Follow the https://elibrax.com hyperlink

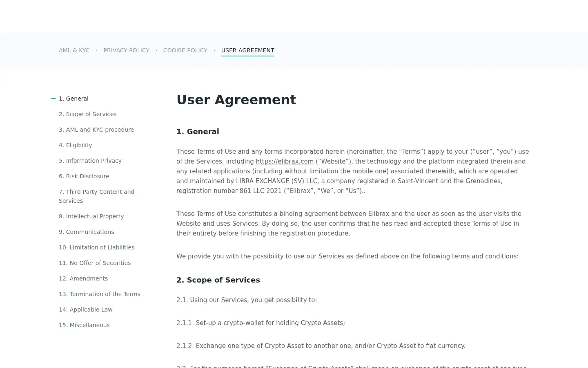click(x=285, y=162)
